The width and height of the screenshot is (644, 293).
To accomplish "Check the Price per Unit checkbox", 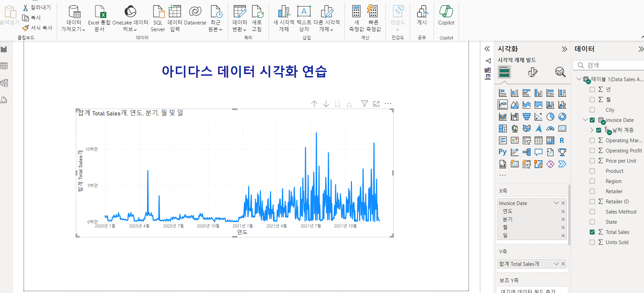I will point(592,161).
